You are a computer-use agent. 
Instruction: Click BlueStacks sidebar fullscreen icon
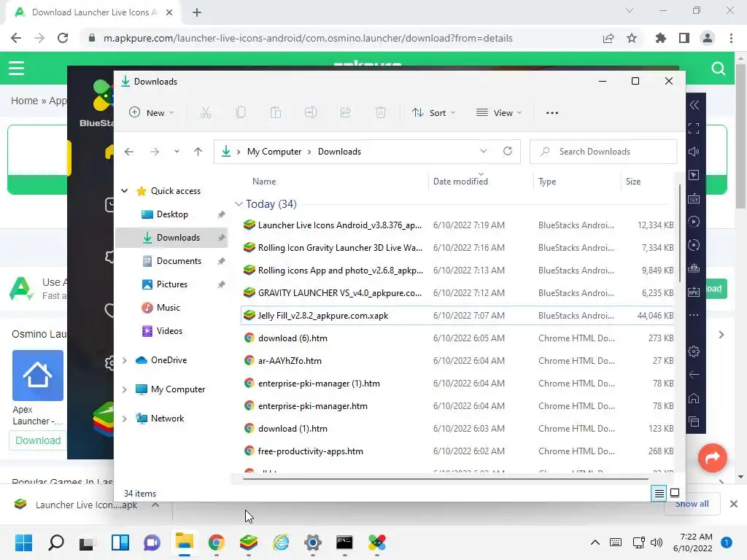pos(694,128)
